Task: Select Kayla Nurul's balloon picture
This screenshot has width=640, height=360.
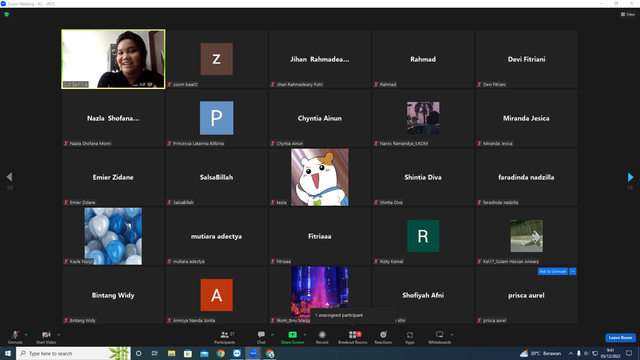Action: tap(113, 236)
